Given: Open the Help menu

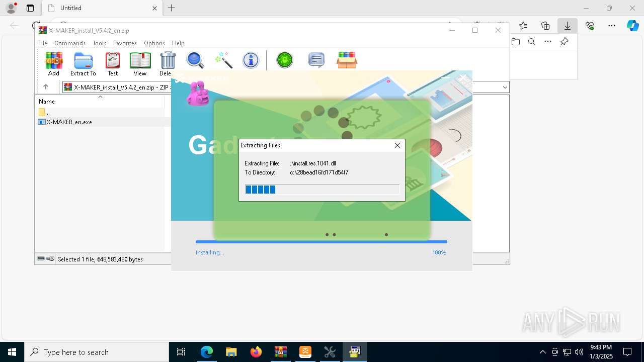Looking at the screenshot, I should (x=178, y=43).
